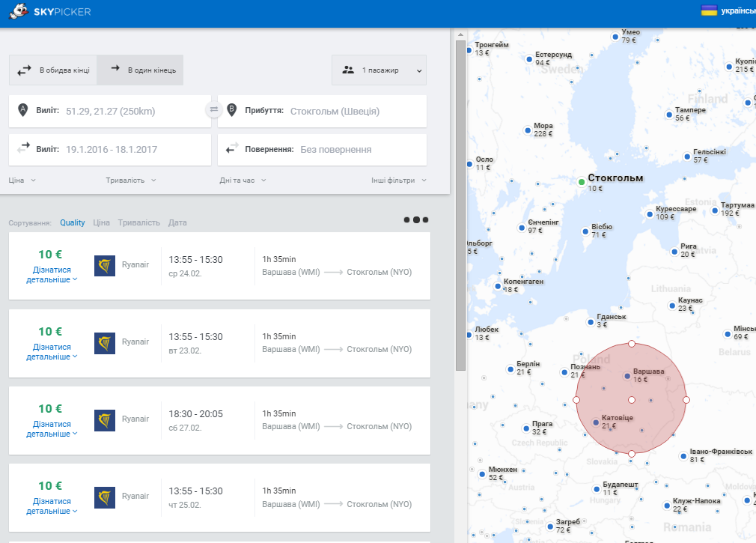
Task: Click the arrival destination field Stockholm
Action: click(x=322, y=111)
